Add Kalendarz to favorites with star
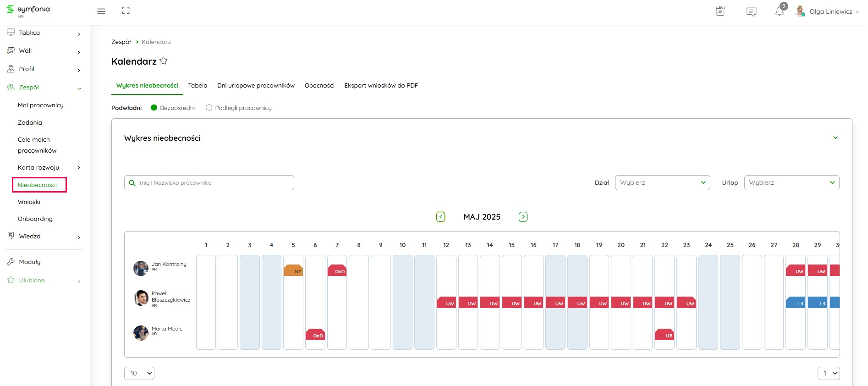Screen dimensions: 868x386 coord(164,61)
